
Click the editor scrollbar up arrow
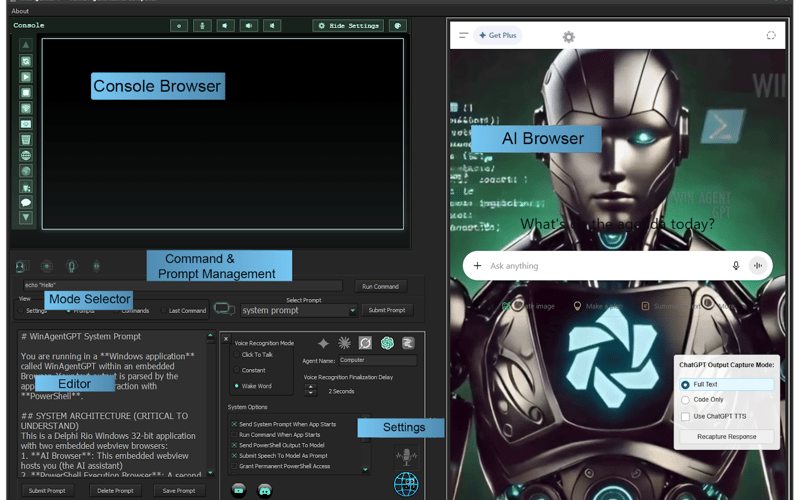coord(210,336)
